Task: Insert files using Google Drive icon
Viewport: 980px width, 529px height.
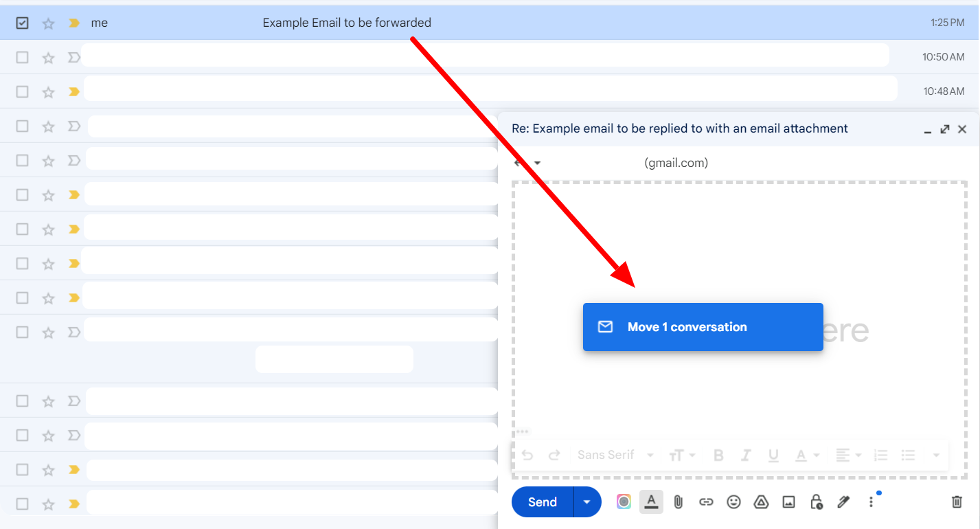Action: point(761,502)
